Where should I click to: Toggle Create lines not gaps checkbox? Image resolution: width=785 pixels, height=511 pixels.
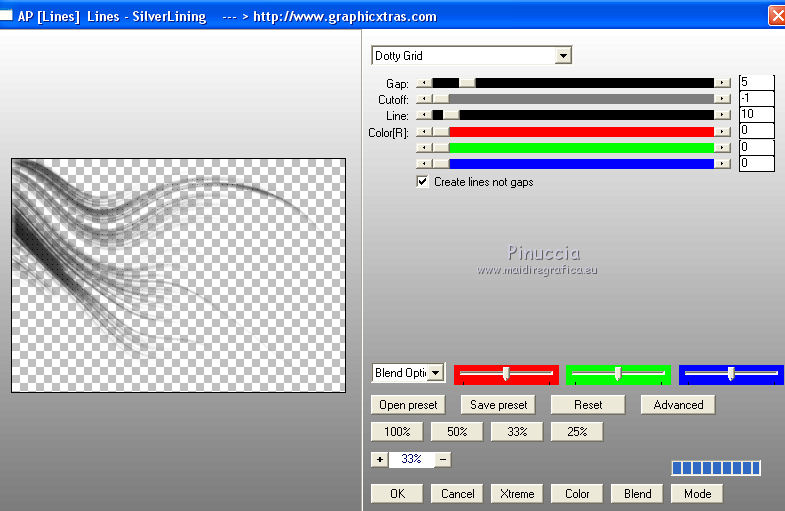[x=423, y=182]
